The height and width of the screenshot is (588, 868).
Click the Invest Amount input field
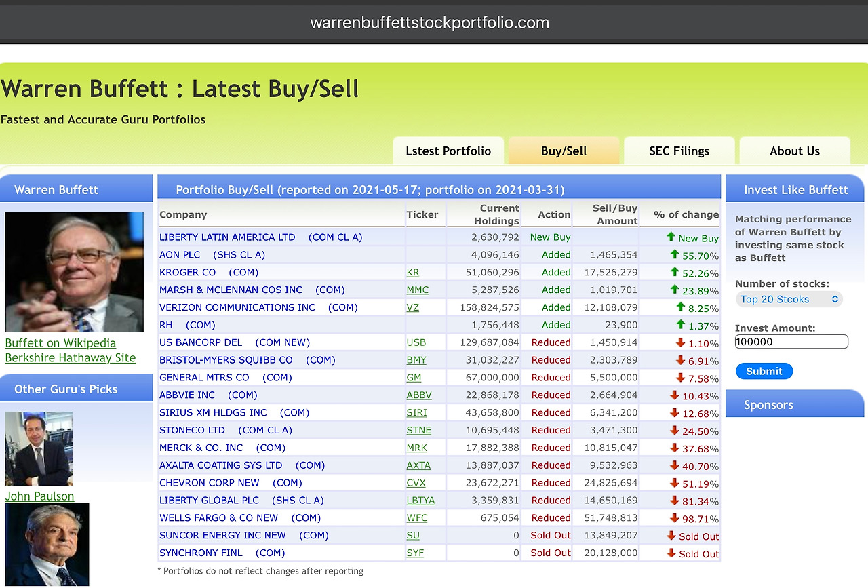click(x=791, y=342)
